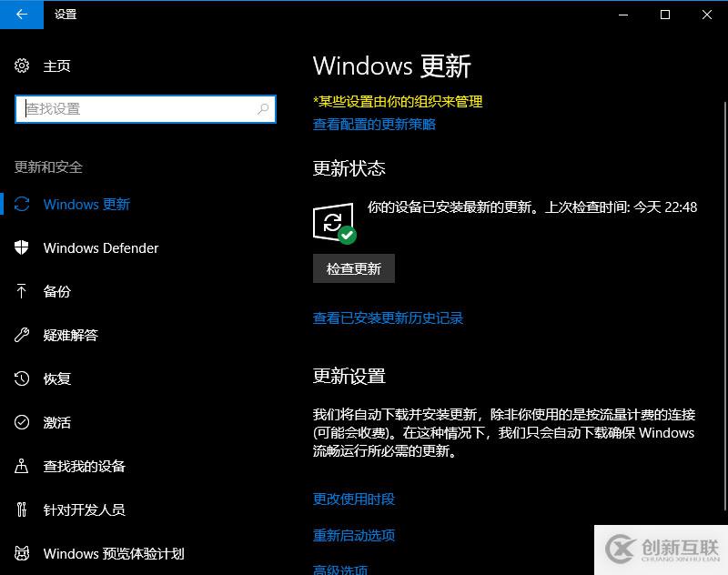Viewport: 728px width, 575px height.
Task: Open the 重新启动选项 link
Action: (x=354, y=537)
